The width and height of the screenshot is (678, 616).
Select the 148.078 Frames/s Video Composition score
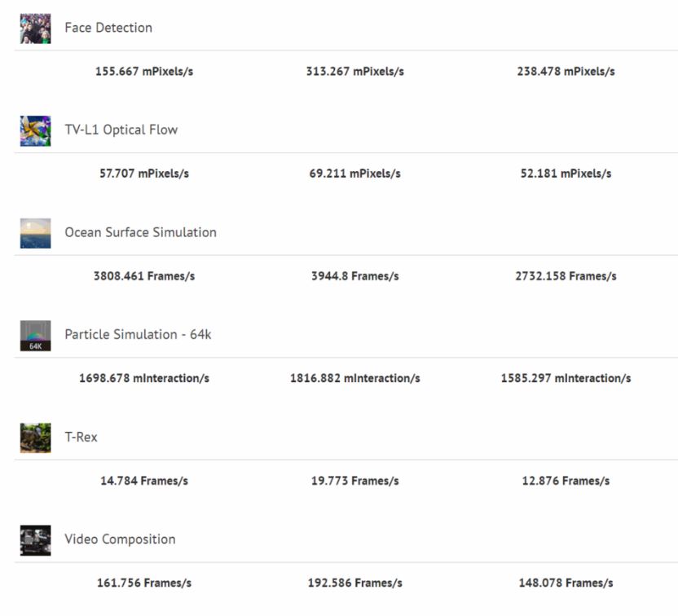click(x=566, y=583)
